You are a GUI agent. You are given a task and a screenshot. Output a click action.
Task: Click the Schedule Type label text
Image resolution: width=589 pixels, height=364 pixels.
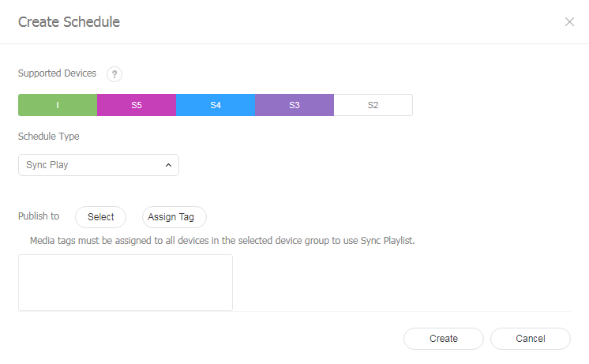click(48, 136)
